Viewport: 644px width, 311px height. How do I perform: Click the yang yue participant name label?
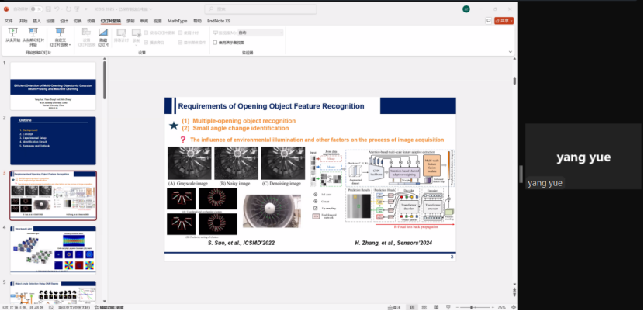click(545, 183)
